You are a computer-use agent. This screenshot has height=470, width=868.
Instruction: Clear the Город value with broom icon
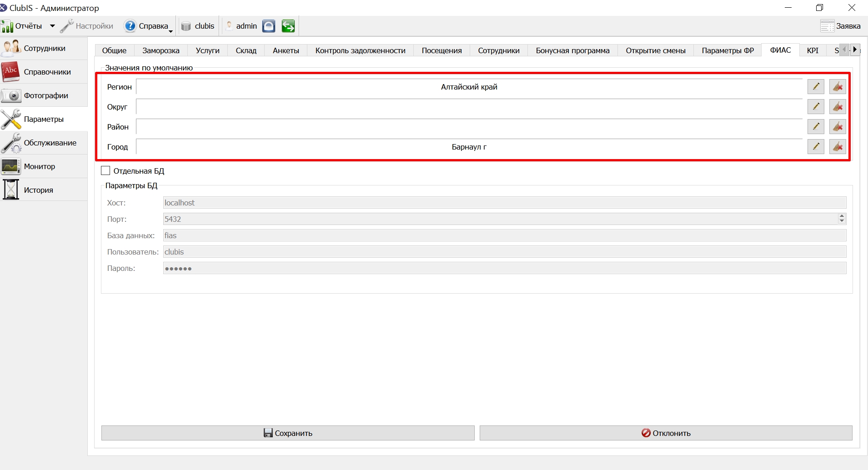[x=838, y=146]
